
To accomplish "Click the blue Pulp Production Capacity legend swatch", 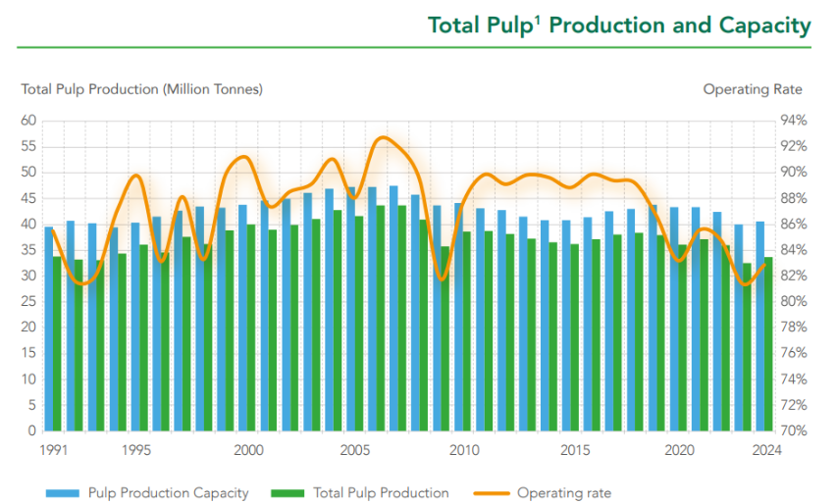I will point(63,493).
